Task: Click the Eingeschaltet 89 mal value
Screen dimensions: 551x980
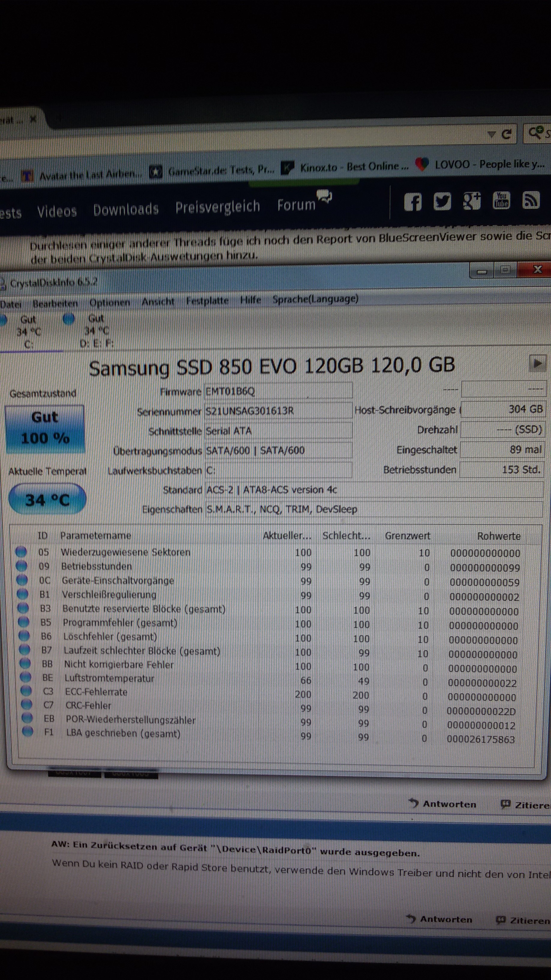Action: 502,449
